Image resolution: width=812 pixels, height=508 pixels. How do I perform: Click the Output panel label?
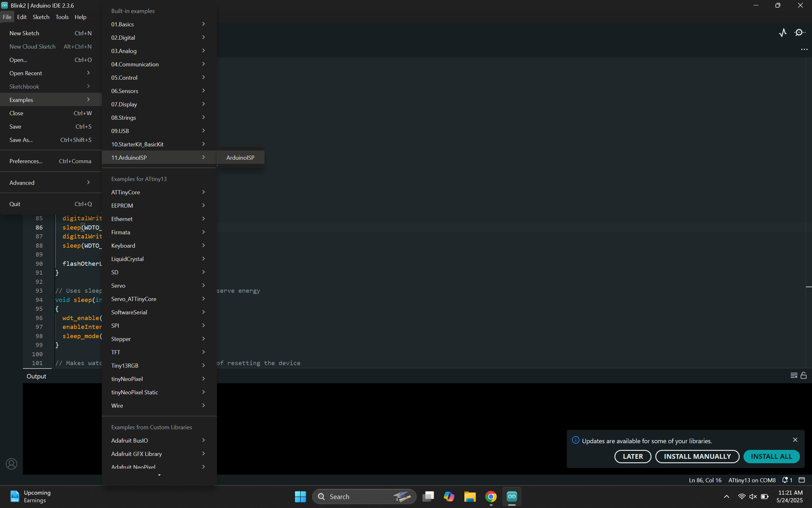[36, 376]
